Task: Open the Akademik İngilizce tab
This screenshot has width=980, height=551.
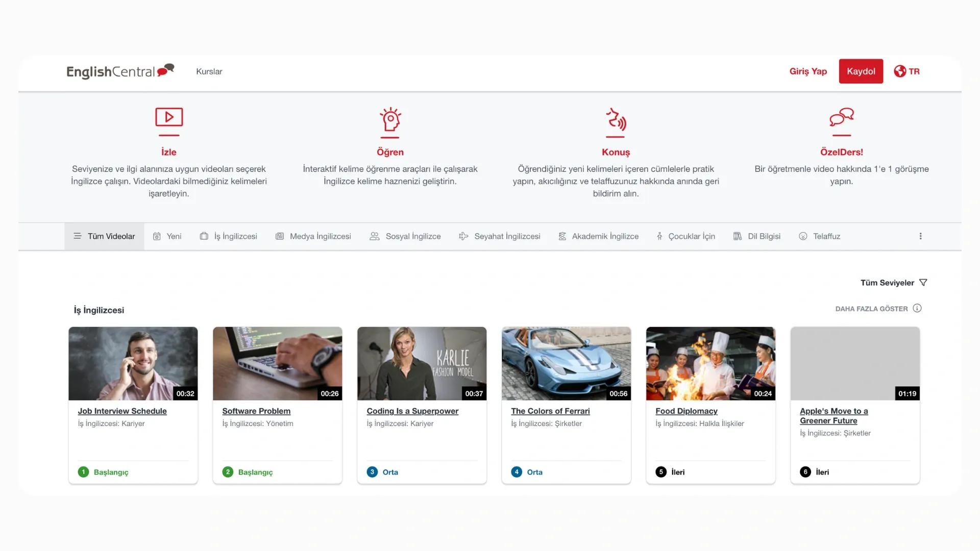Action: 598,236
